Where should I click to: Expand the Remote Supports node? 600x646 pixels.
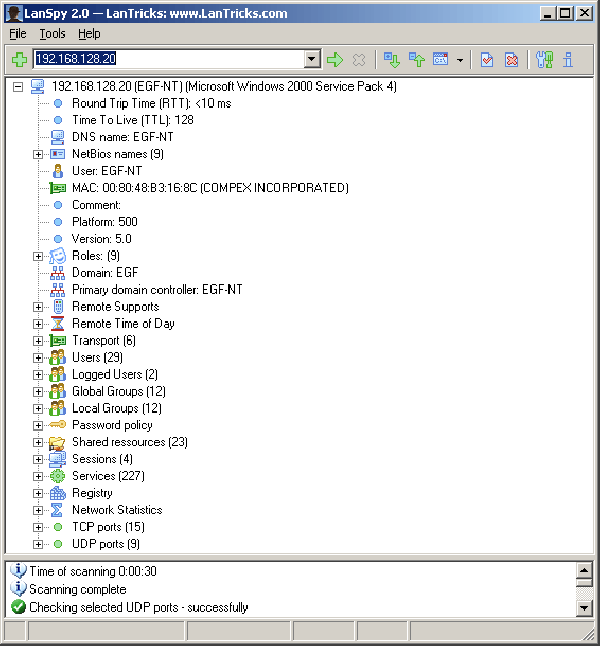[38, 307]
